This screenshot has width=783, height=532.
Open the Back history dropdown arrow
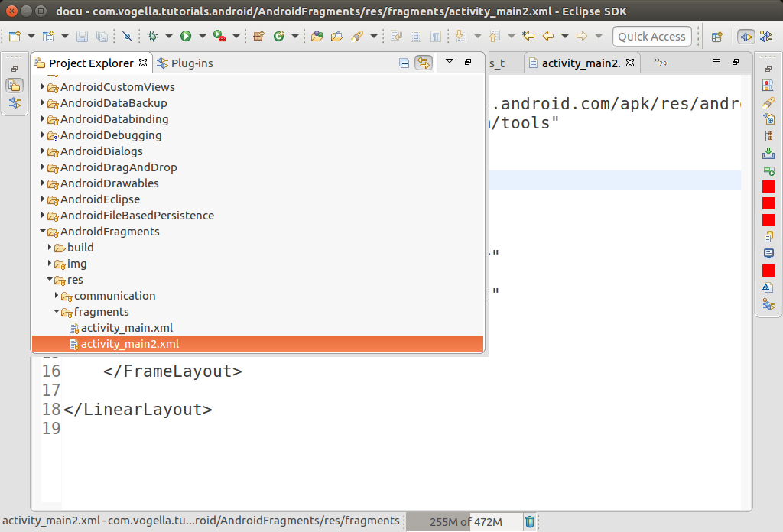[x=565, y=36]
